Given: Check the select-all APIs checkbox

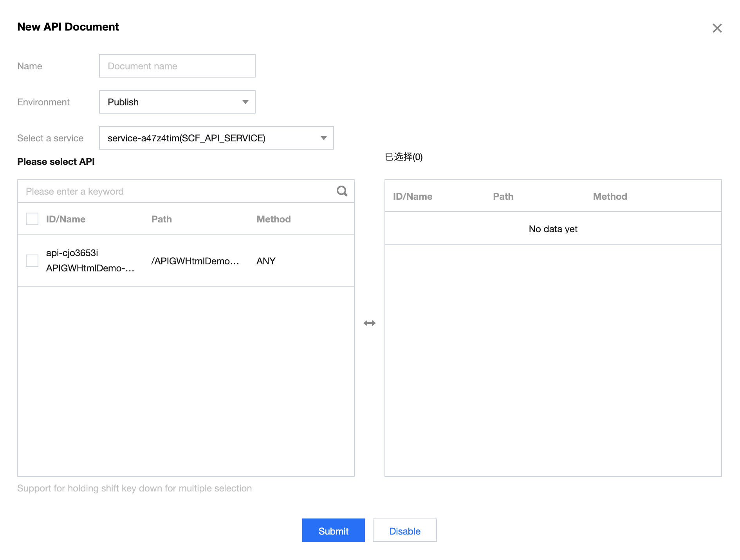Looking at the screenshot, I should tap(32, 219).
